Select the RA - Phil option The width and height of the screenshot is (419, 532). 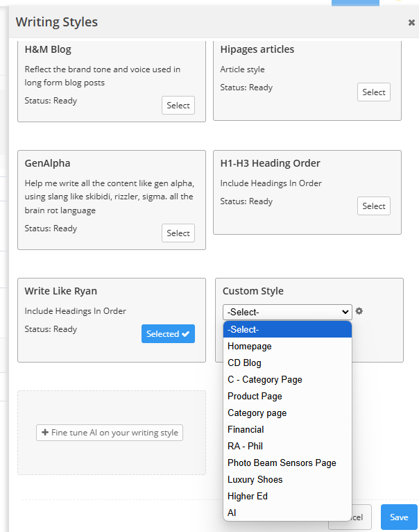click(245, 446)
